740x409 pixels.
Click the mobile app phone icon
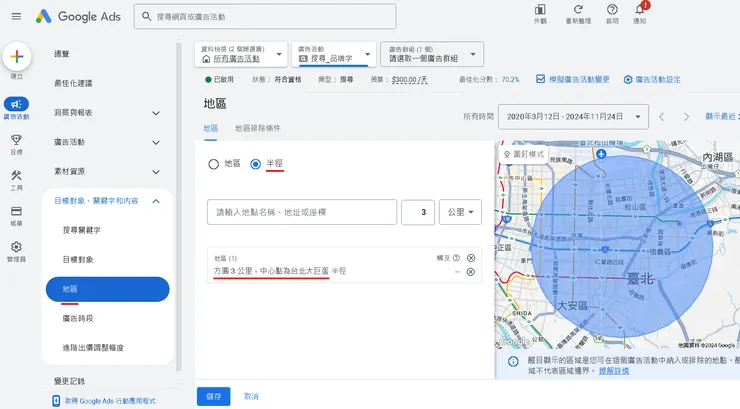click(x=56, y=401)
